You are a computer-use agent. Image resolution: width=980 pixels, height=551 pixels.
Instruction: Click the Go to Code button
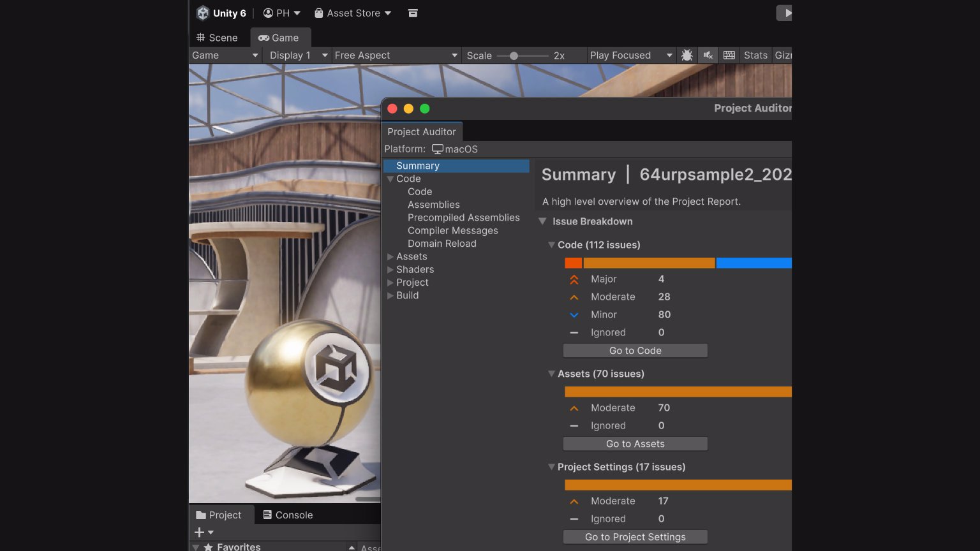[635, 351]
